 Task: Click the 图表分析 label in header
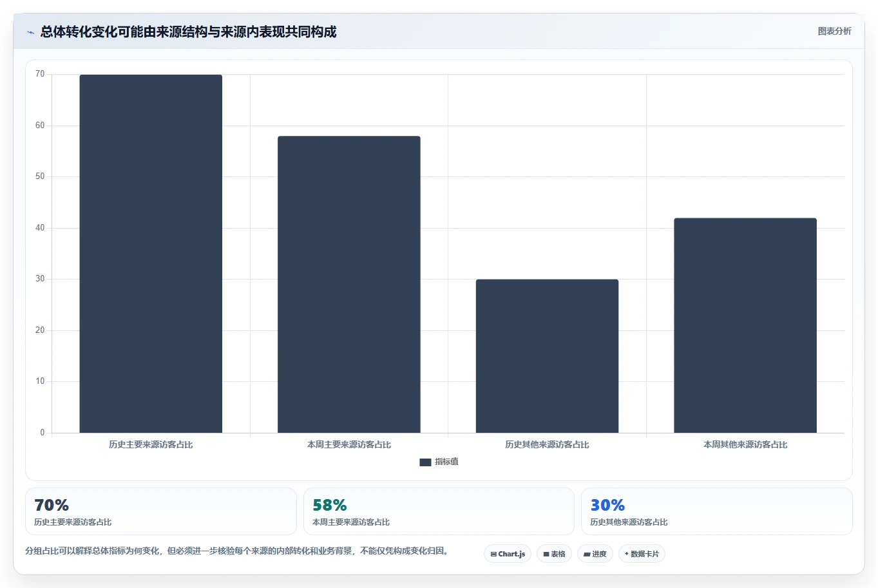[x=834, y=31]
